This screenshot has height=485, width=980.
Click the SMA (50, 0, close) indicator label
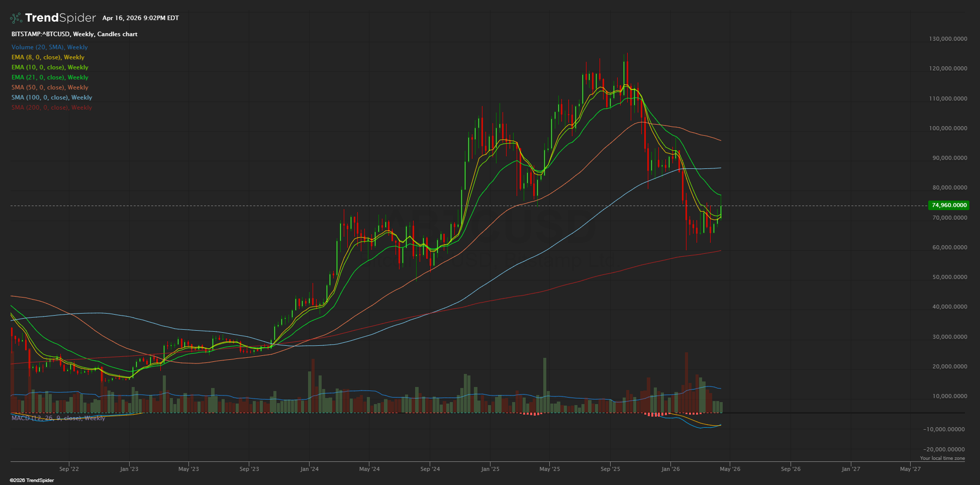(x=50, y=87)
